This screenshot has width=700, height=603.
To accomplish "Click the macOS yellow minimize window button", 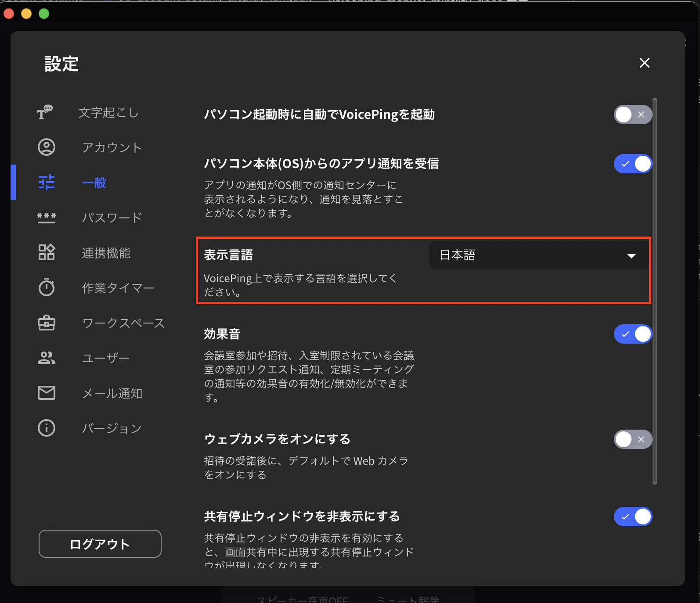I will click(x=26, y=14).
